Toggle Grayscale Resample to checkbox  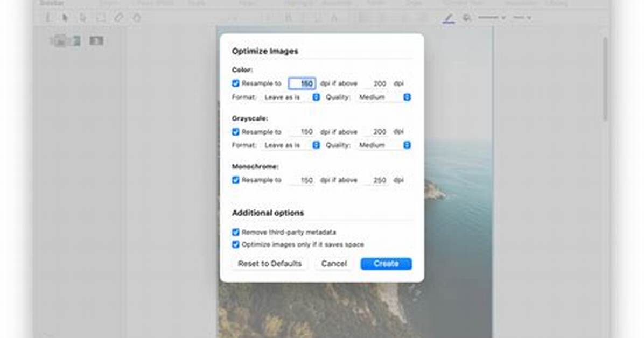point(235,132)
